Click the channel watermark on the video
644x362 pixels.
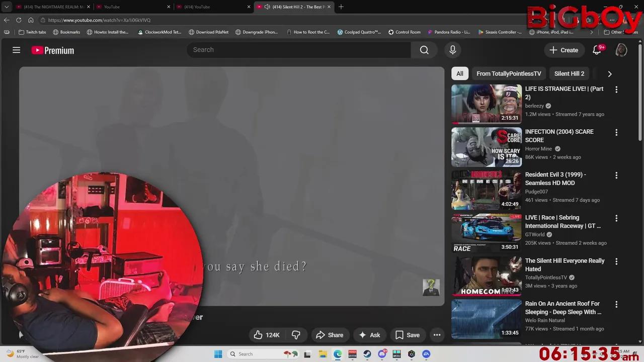pyautogui.click(x=431, y=288)
